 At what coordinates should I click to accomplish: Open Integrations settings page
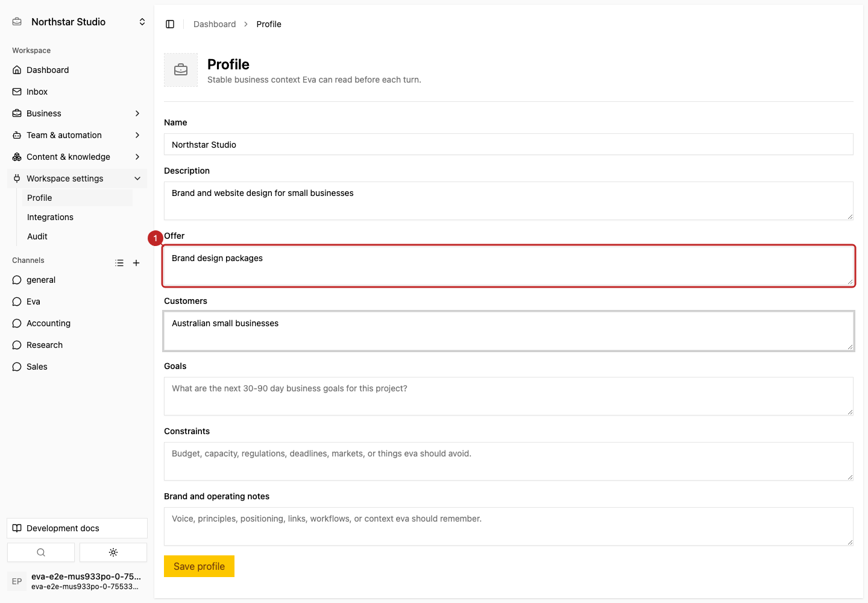(x=77, y=217)
